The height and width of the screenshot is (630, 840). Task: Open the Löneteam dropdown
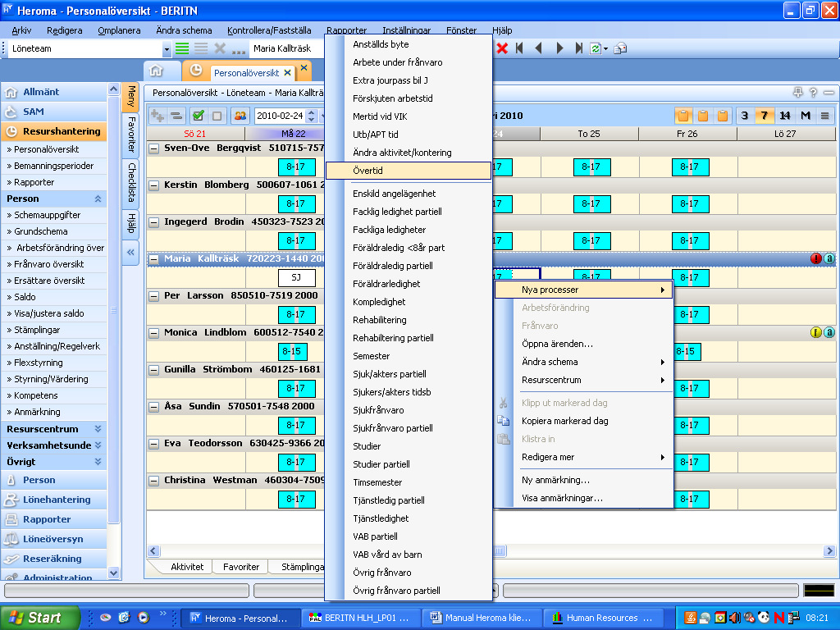pyautogui.click(x=167, y=48)
